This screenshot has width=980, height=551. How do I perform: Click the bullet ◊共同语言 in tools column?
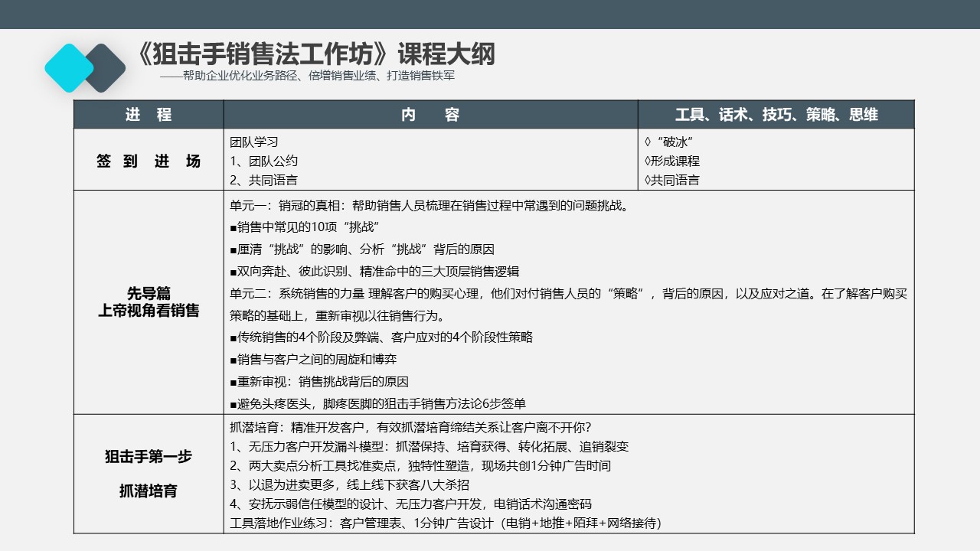tap(672, 180)
